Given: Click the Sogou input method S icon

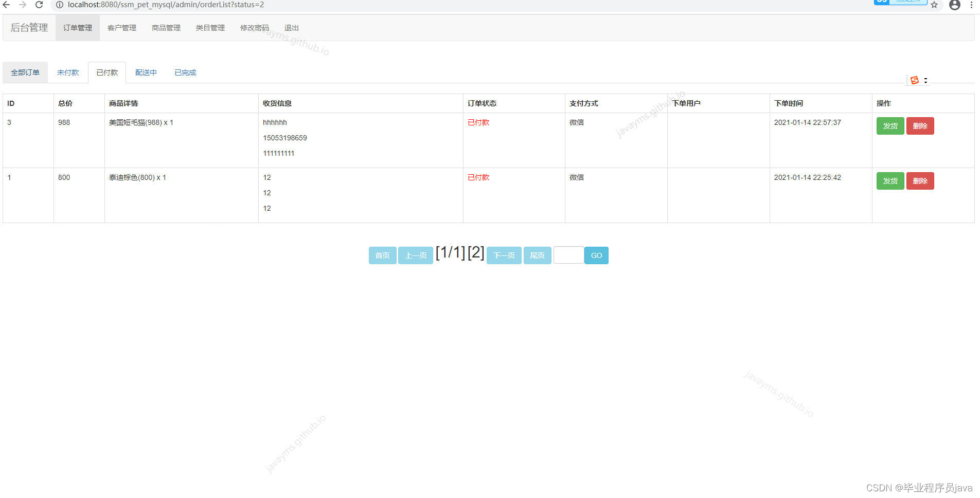Looking at the screenshot, I should coord(915,80).
